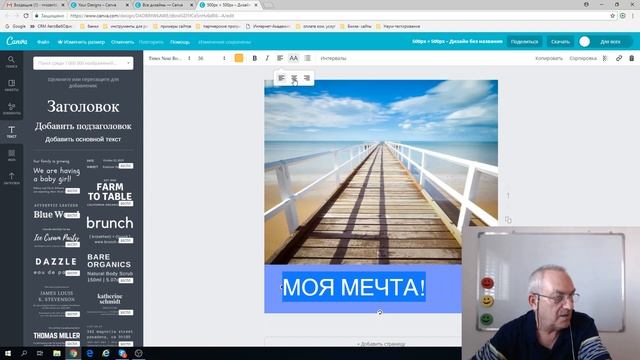Image resolution: width=640 pixels, height=360 pixels.
Task: Select the 'We are having a baby girl' template
Action: pyautogui.click(x=57, y=176)
